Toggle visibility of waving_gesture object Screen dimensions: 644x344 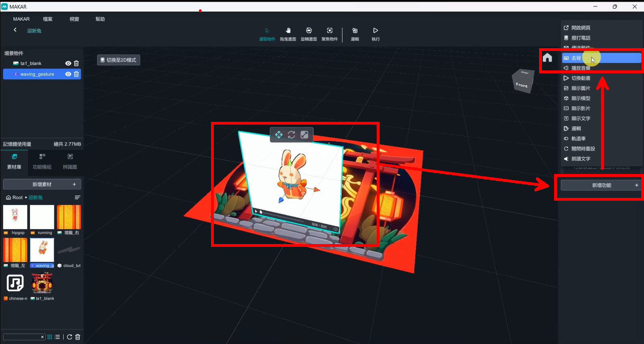(68, 74)
